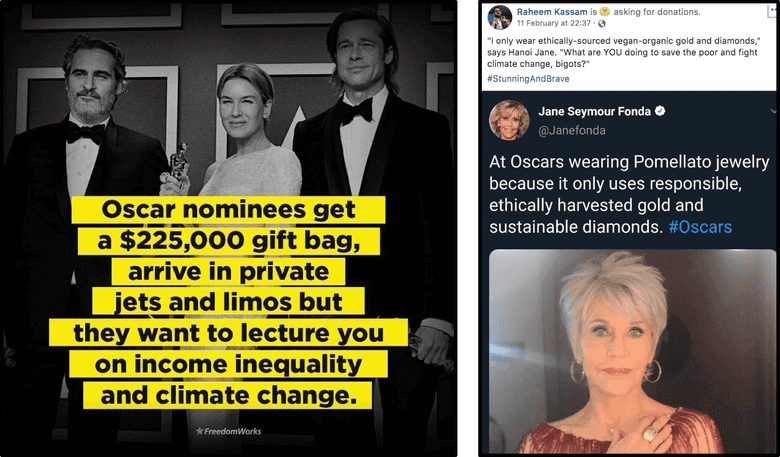Open the post options menu (three dots)
Screen dimensions: 780x457
point(773,11)
